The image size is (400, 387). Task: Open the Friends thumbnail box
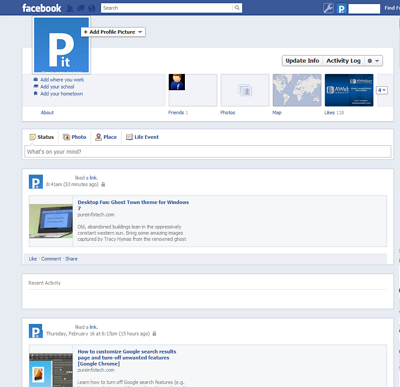[193, 90]
